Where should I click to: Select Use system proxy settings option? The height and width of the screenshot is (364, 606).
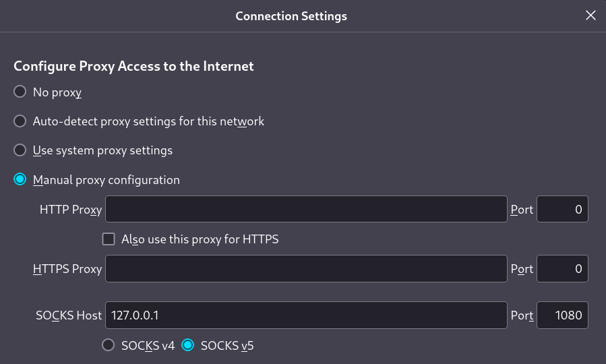[x=20, y=150]
